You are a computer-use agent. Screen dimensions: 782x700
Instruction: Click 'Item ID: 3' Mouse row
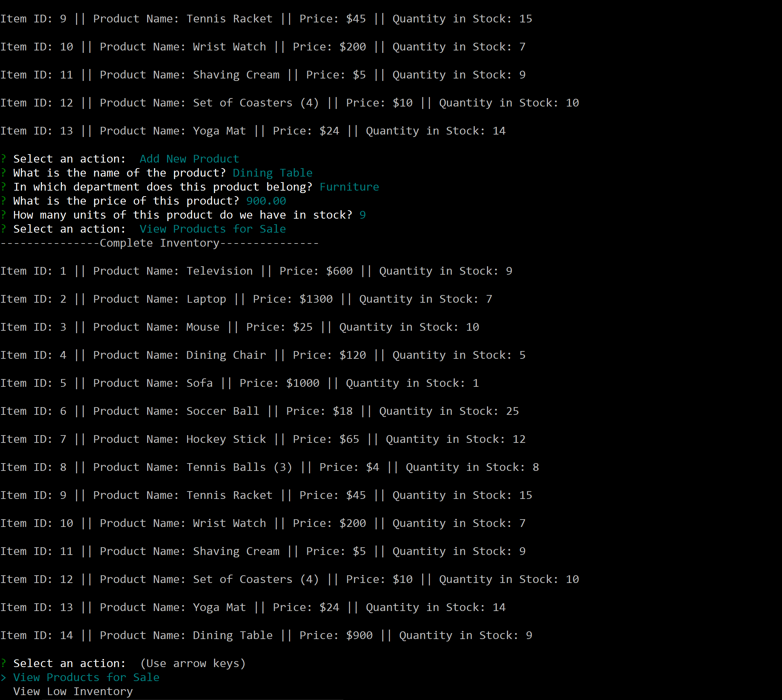240,327
